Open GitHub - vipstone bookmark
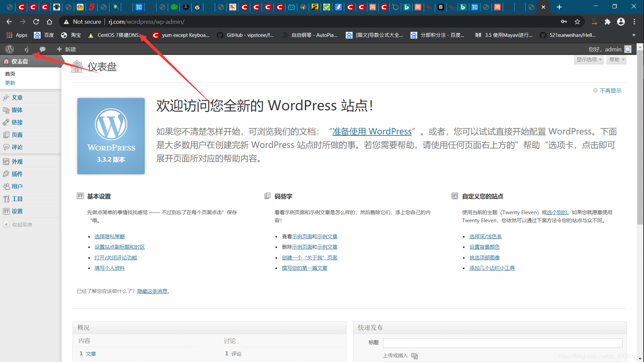 pyautogui.click(x=245, y=35)
